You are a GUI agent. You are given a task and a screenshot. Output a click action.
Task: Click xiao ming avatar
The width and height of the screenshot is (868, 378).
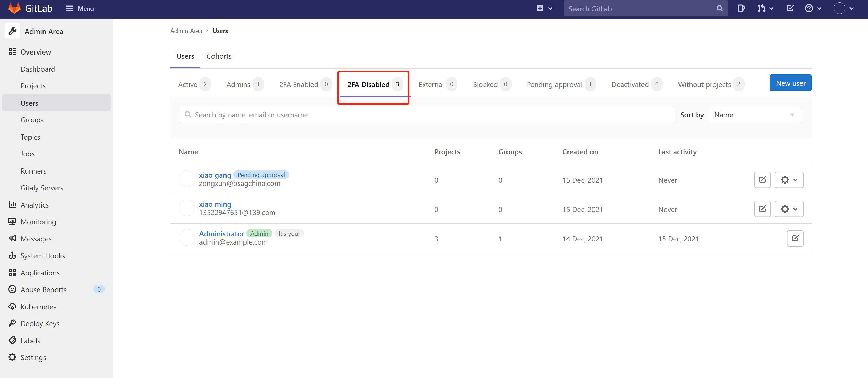coord(187,208)
